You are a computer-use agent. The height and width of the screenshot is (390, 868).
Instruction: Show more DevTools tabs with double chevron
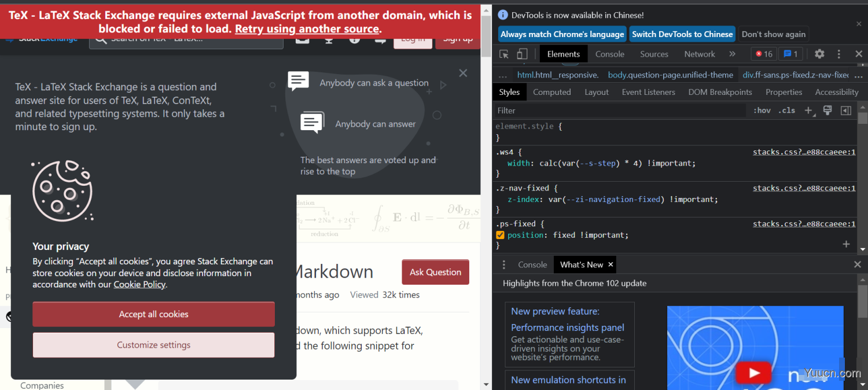(x=732, y=54)
